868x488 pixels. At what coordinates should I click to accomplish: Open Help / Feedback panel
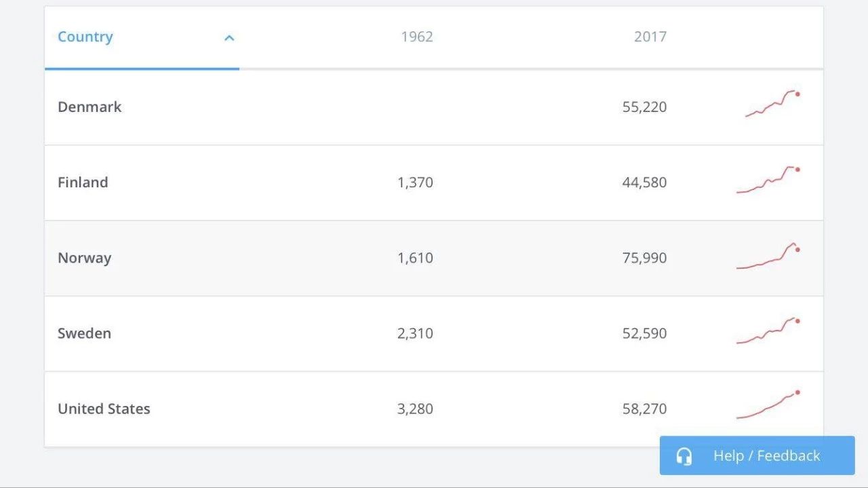[x=766, y=456]
